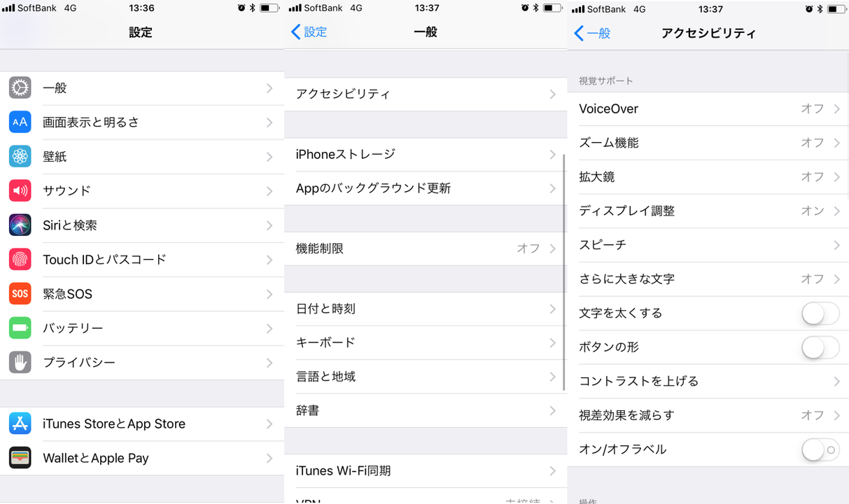Tap the 一般 gear icon
This screenshot has height=504, width=849.
(20, 87)
